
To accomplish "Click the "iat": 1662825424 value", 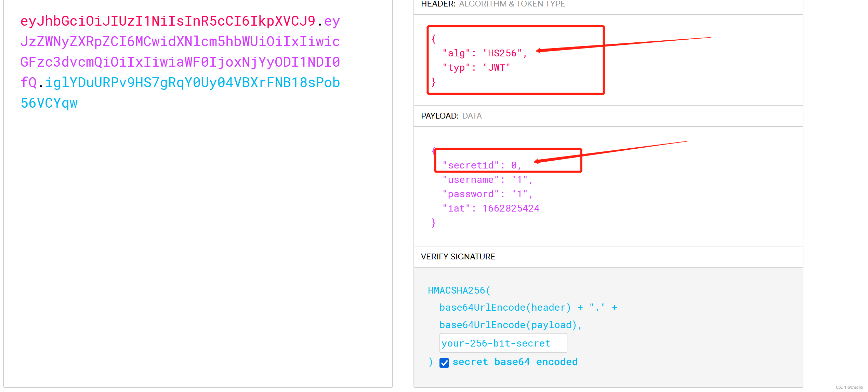I will tap(511, 208).
